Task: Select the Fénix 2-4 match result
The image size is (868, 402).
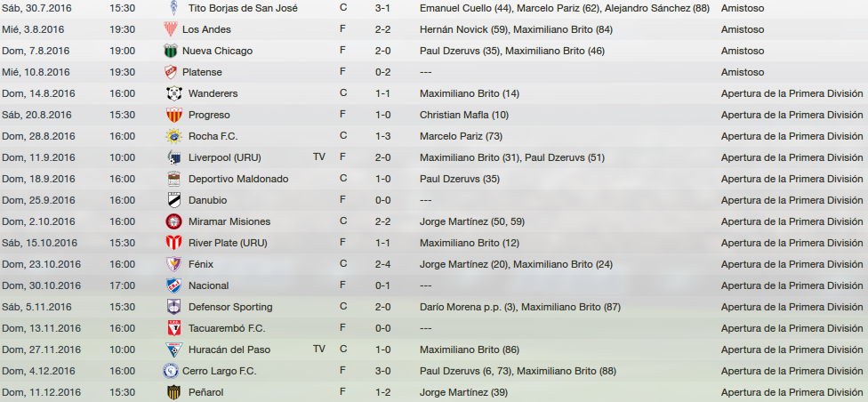Action: pyautogui.click(x=383, y=265)
